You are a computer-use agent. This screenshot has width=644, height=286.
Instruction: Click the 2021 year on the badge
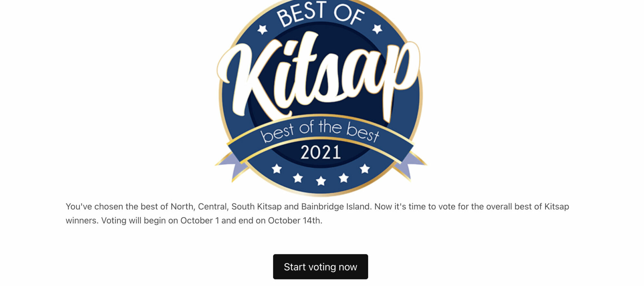[x=320, y=152]
